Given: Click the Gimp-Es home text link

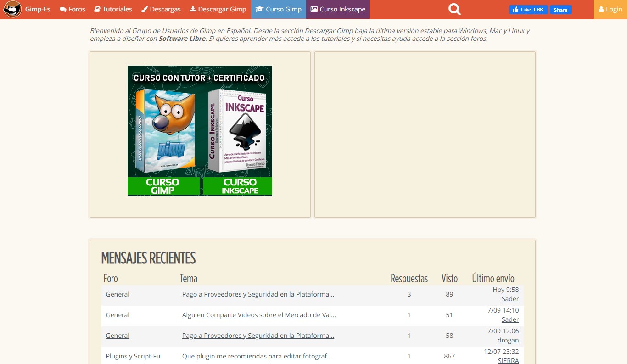Looking at the screenshot, I should [x=38, y=9].
